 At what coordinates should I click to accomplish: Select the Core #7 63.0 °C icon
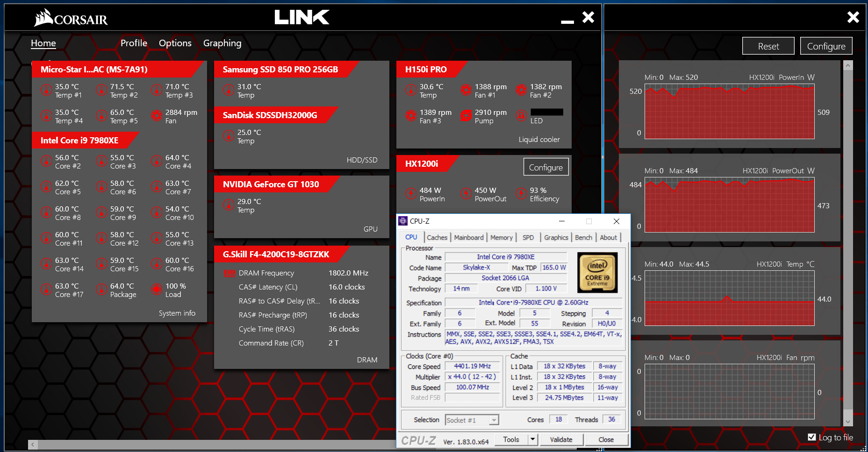pos(157,186)
